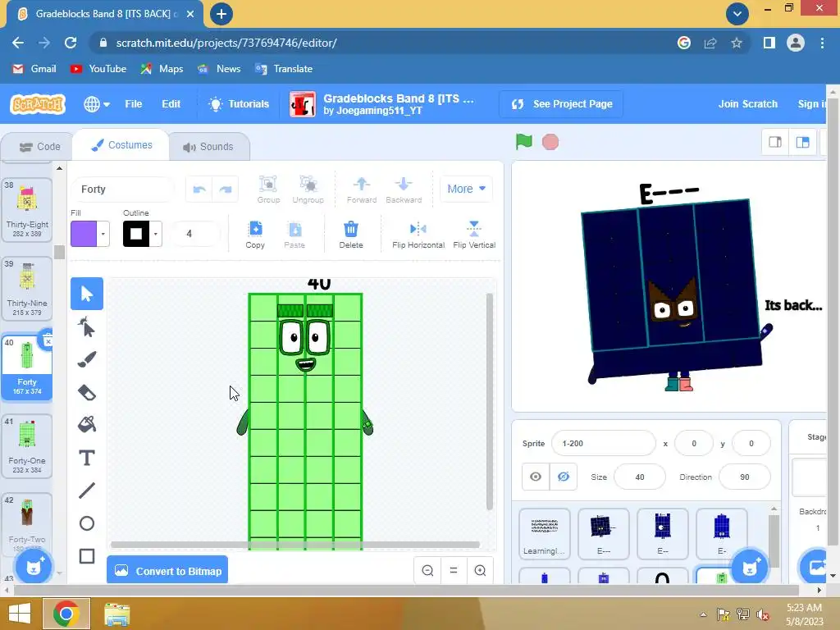
Task: Paste the copied shape
Action: [x=294, y=234]
